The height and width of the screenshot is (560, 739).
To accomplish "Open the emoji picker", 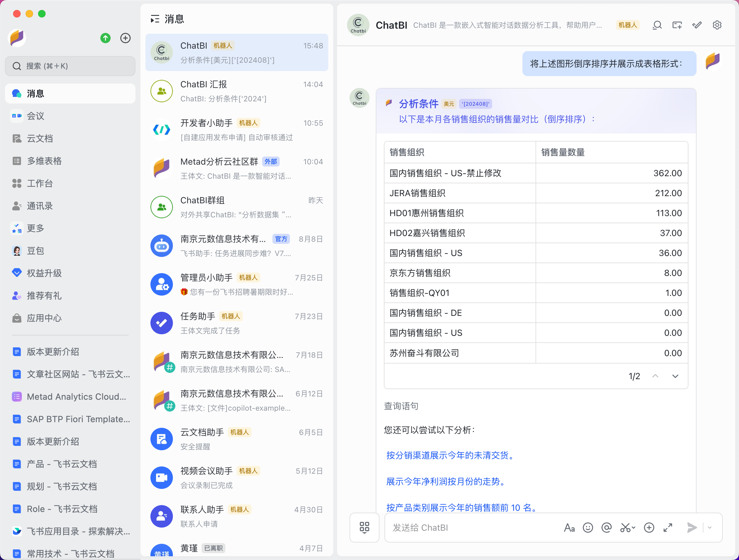I will tap(588, 528).
